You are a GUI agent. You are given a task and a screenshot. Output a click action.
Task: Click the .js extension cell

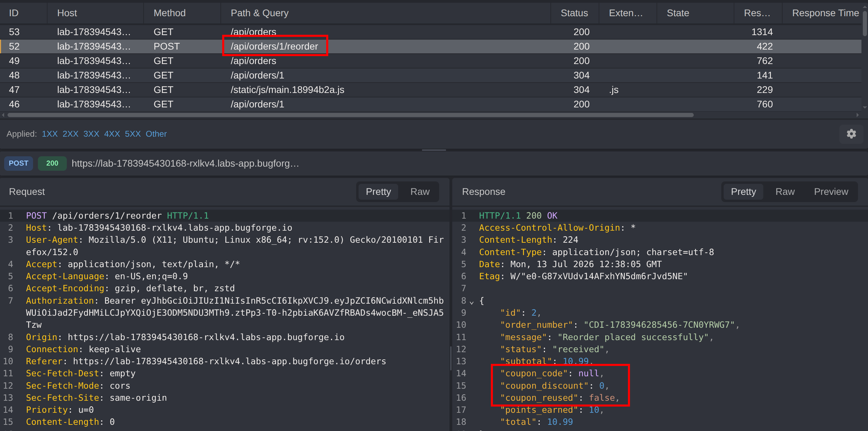point(613,90)
